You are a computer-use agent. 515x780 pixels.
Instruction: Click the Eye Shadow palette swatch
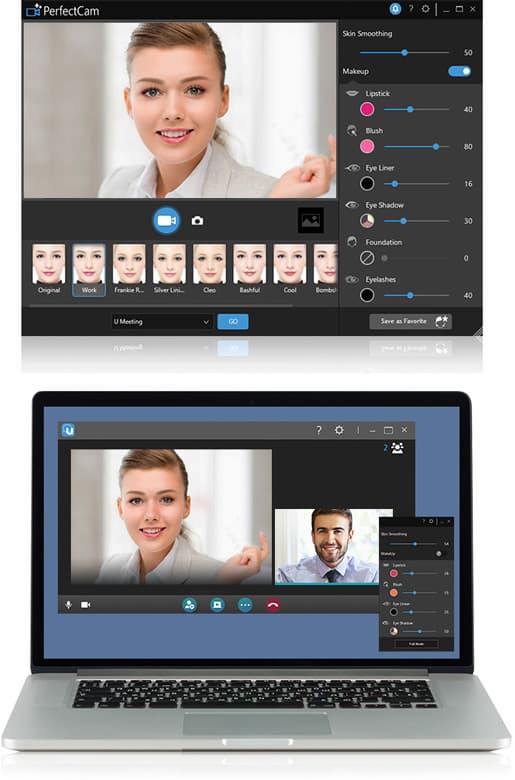[367, 221]
